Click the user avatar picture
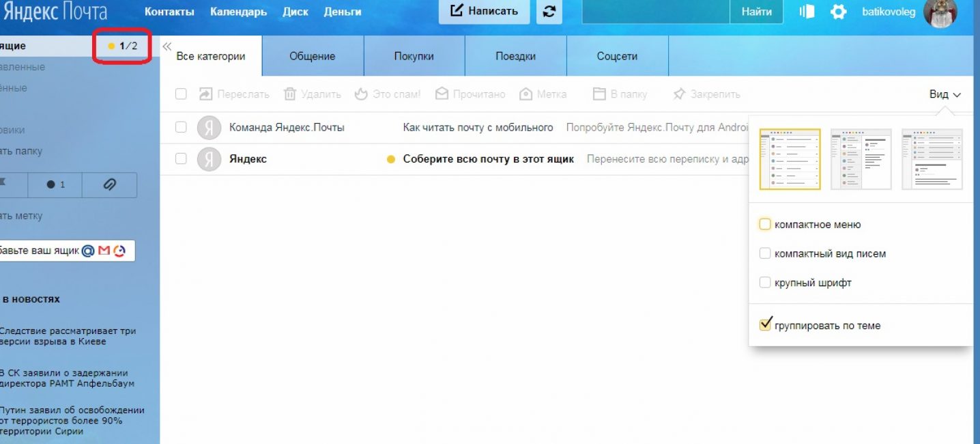This screenshot has width=980, height=444. [x=940, y=12]
